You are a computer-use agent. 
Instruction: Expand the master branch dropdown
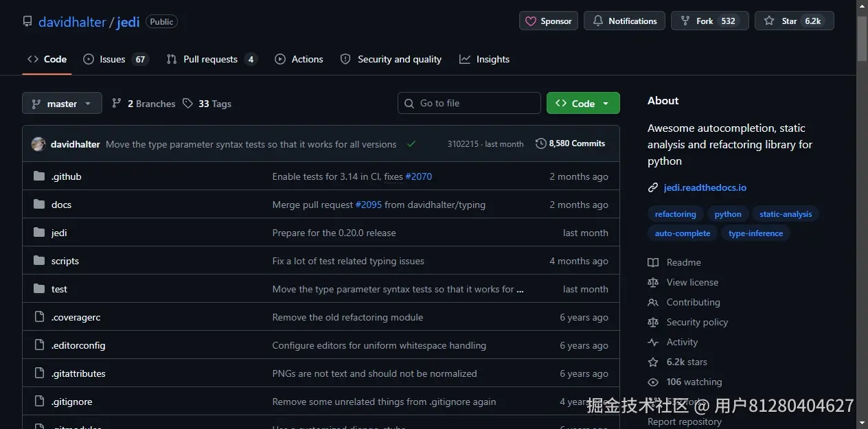point(62,104)
